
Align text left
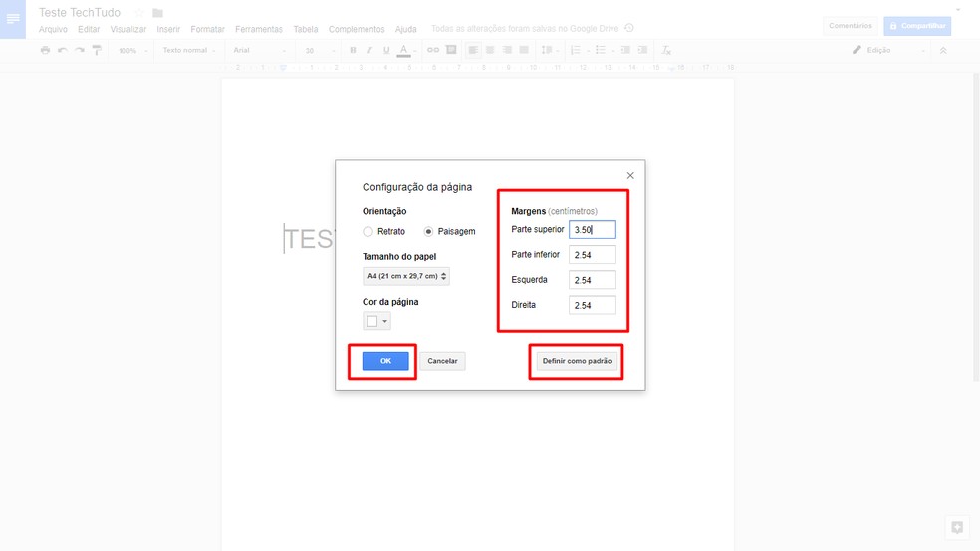click(473, 50)
